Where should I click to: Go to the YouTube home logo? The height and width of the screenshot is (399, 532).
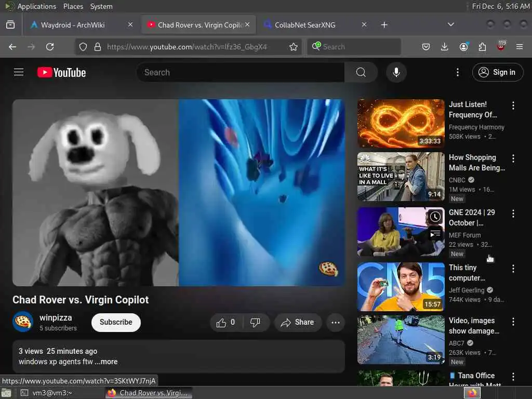coord(62,72)
